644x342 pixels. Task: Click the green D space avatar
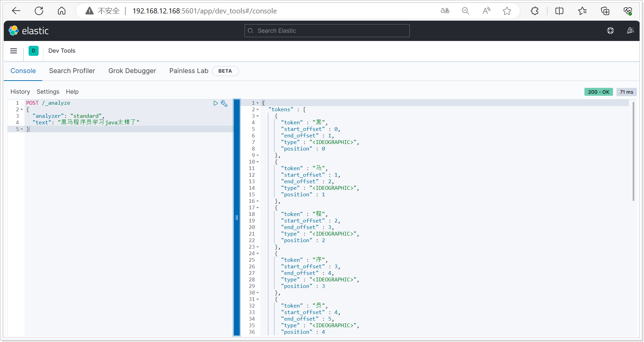pyautogui.click(x=33, y=51)
